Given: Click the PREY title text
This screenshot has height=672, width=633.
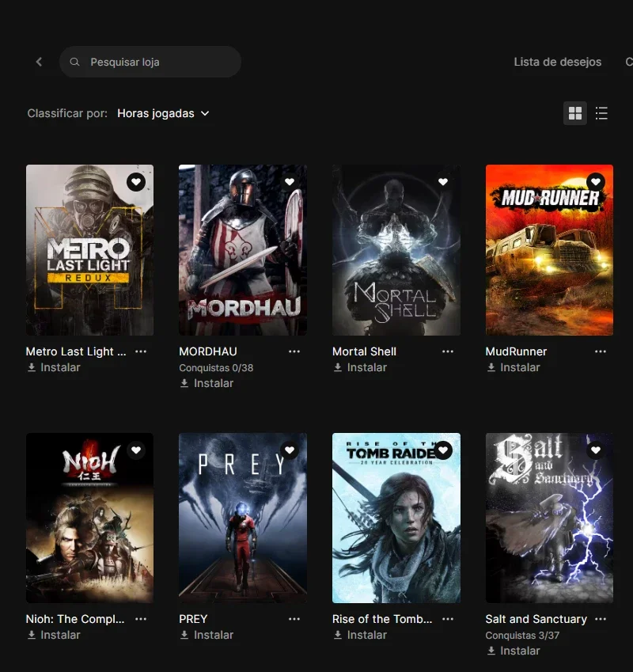Looking at the screenshot, I should coord(193,619).
